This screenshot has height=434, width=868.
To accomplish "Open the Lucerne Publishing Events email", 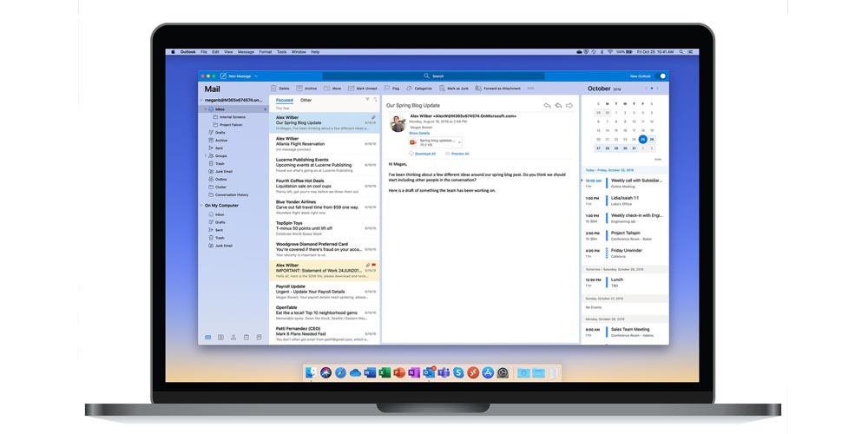I will 325,165.
